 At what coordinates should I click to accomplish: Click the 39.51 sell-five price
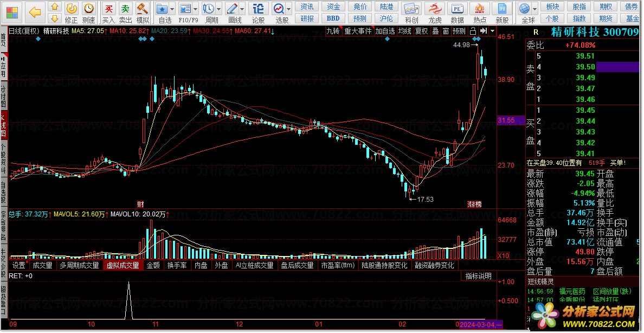pyautogui.click(x=585, y=56)
